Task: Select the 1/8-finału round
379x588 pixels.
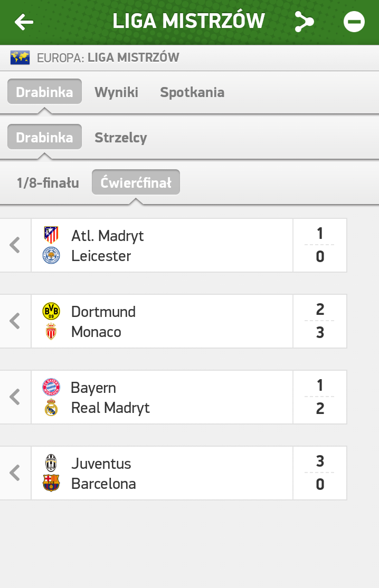Action: pyautogui.click(x=48, y=183)
